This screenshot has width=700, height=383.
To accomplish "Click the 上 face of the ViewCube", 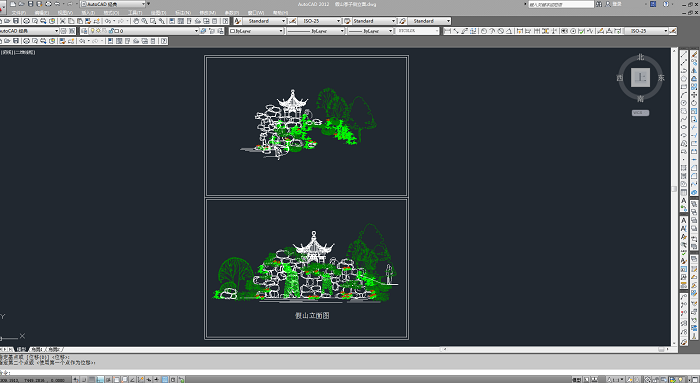I will (x=640, y=78).
